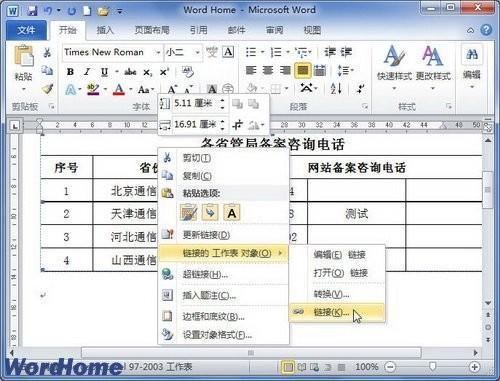
Task: Click the Save icon in title bar
Action: [32, 11]
